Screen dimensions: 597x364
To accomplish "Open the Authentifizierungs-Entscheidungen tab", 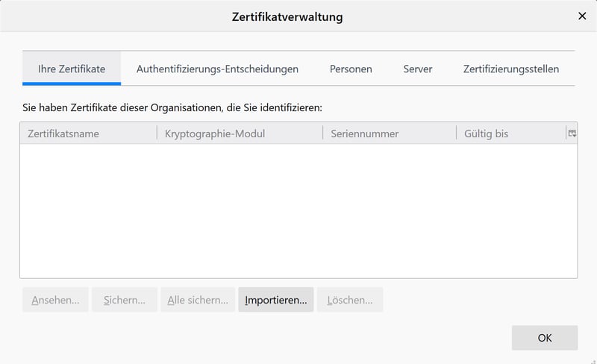I will coord(217,69).
